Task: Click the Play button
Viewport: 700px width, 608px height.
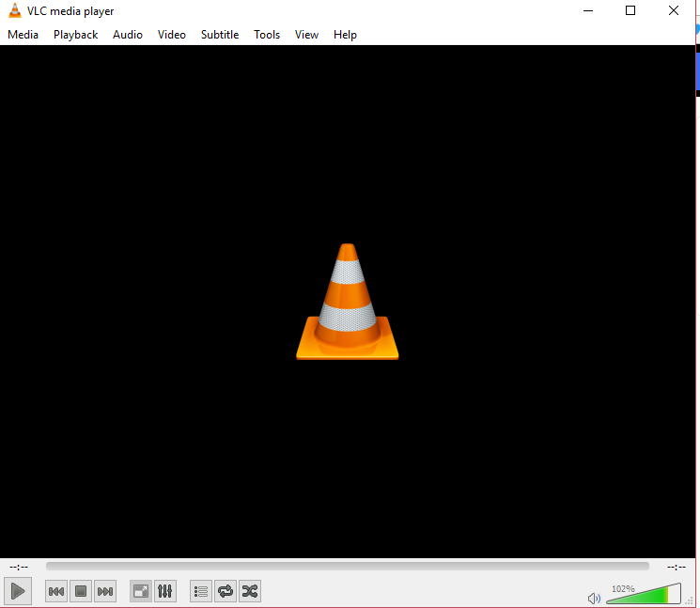Action: [x=18, y=591]
